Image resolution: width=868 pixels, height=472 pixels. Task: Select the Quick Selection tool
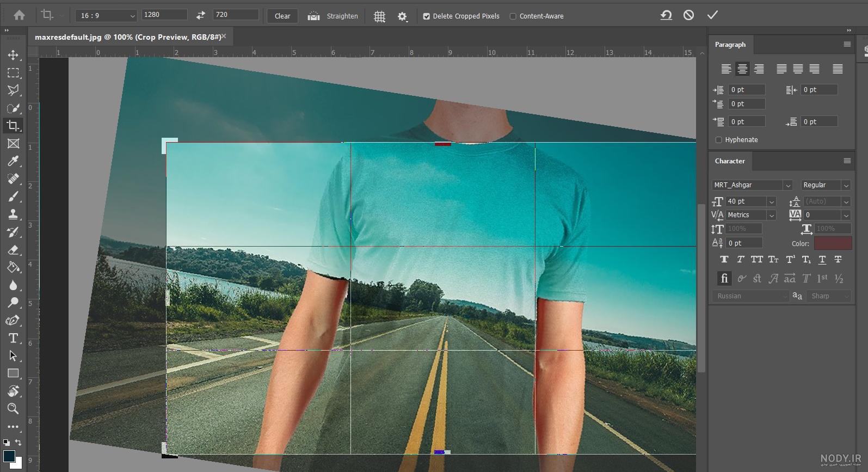click(x=13, y=108)
